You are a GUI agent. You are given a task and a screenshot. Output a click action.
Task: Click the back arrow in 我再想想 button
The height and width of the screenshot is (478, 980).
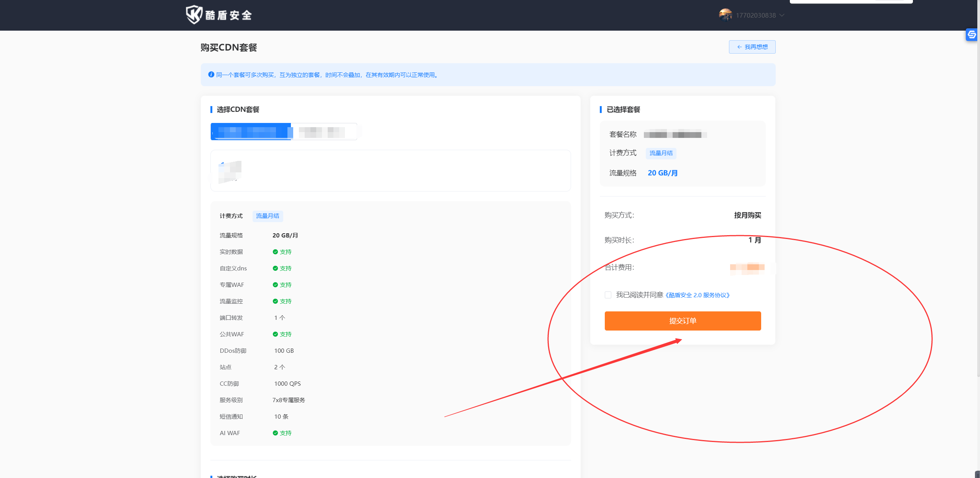click(x=739, y=47)
